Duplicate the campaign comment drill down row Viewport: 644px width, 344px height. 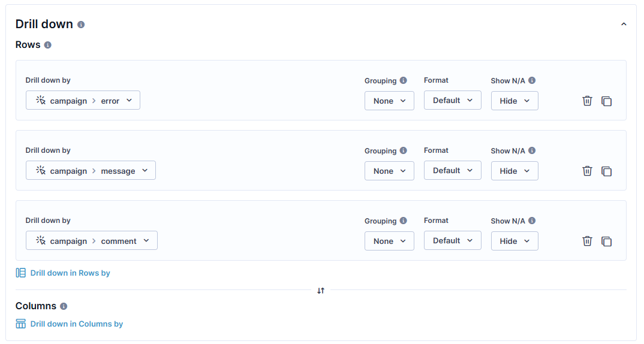[606, 242]
